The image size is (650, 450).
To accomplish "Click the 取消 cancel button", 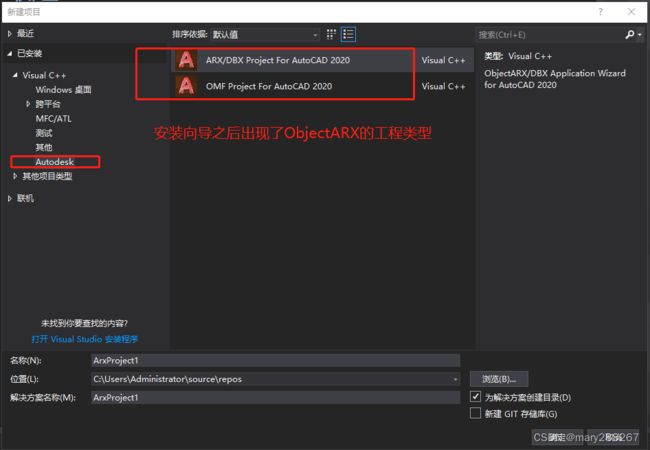I will point(613,437).
